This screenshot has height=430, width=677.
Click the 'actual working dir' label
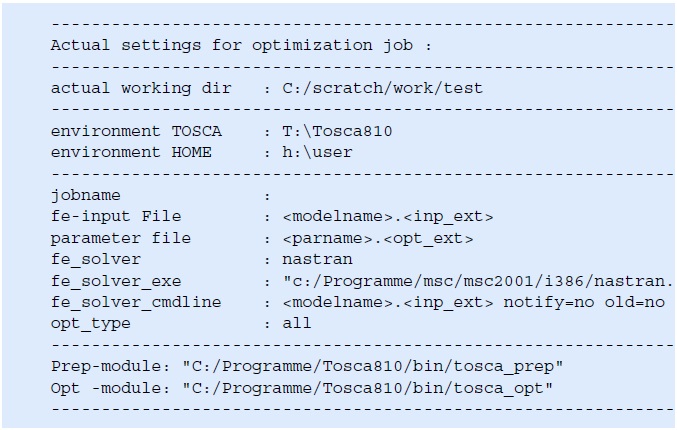point(141,89)
